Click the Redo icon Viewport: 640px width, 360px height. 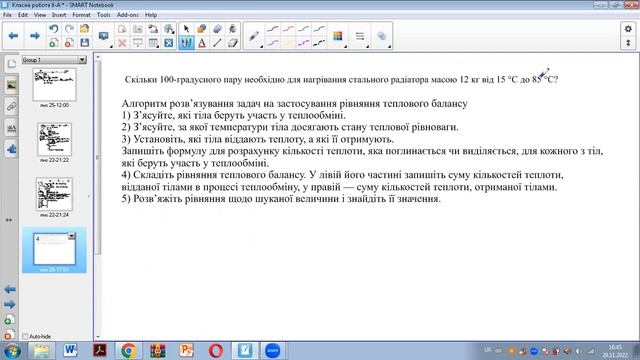pos(69,29)
